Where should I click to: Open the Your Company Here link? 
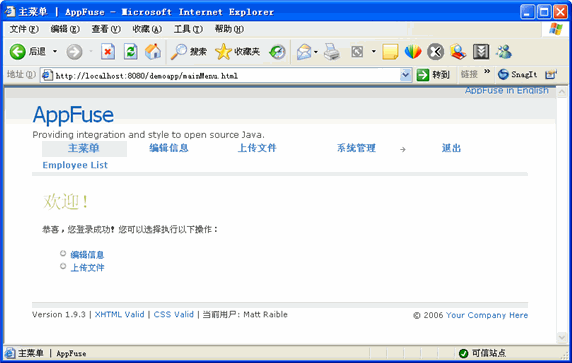pos(487,315)
